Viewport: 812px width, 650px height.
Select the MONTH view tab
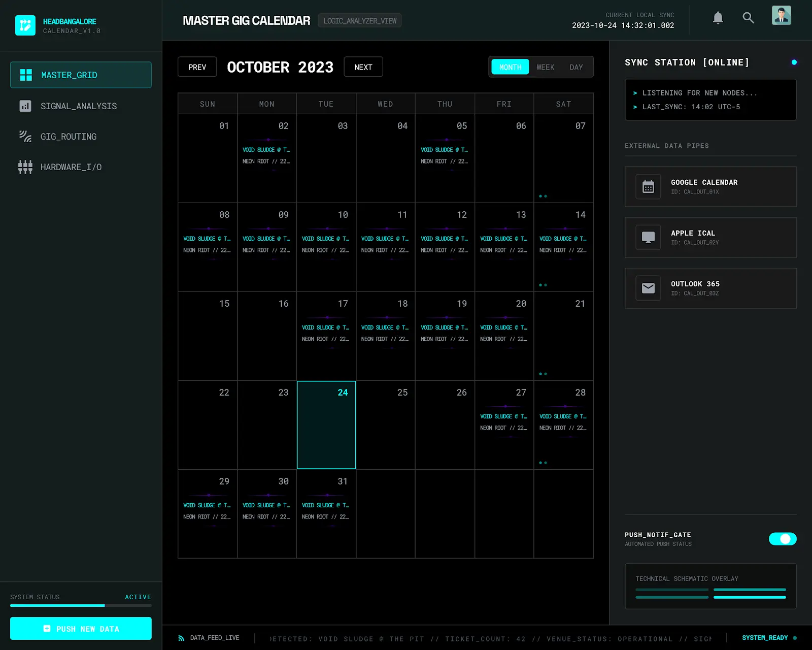[x=510, y=67]
